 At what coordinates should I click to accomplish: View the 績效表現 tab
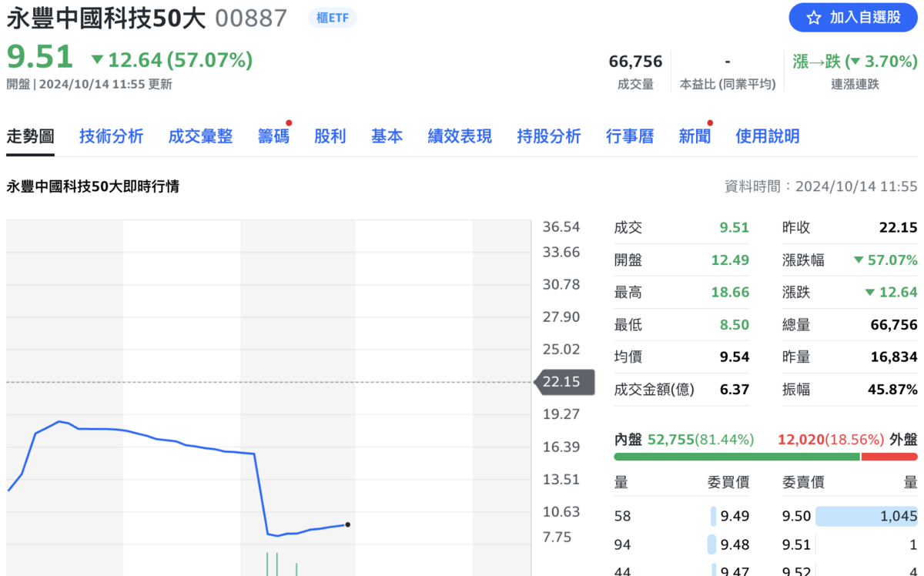[459, 136]
